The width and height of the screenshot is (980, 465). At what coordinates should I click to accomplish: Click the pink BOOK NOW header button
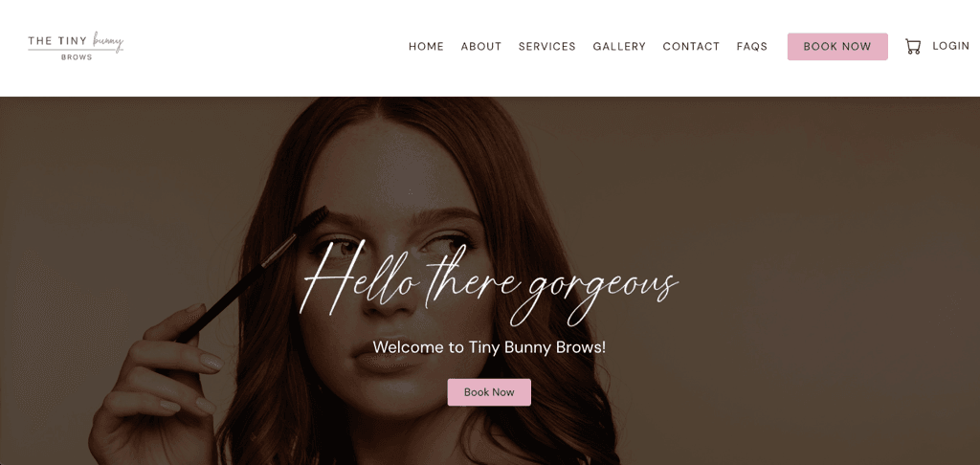click(837, 47)
